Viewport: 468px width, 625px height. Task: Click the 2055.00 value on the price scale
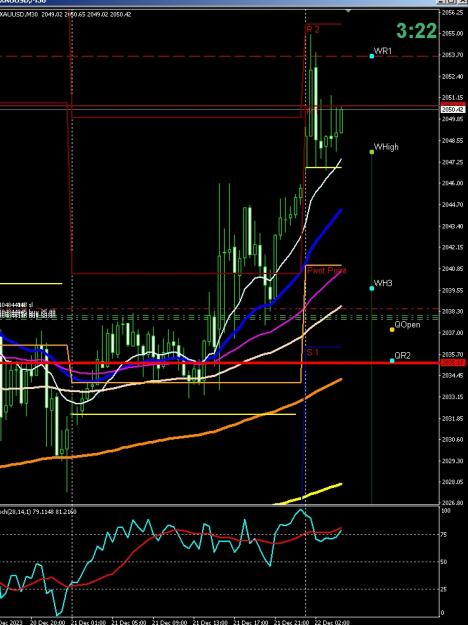pos(452,33)
